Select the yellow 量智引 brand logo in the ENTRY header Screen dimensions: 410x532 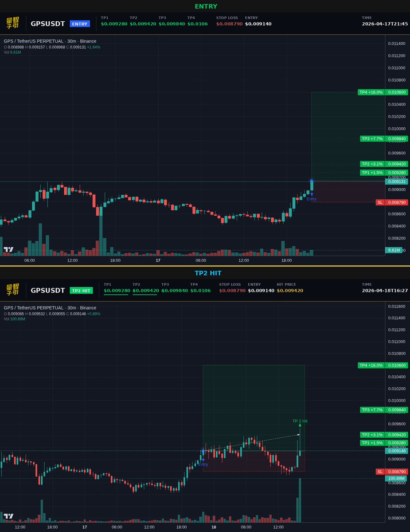13,24
